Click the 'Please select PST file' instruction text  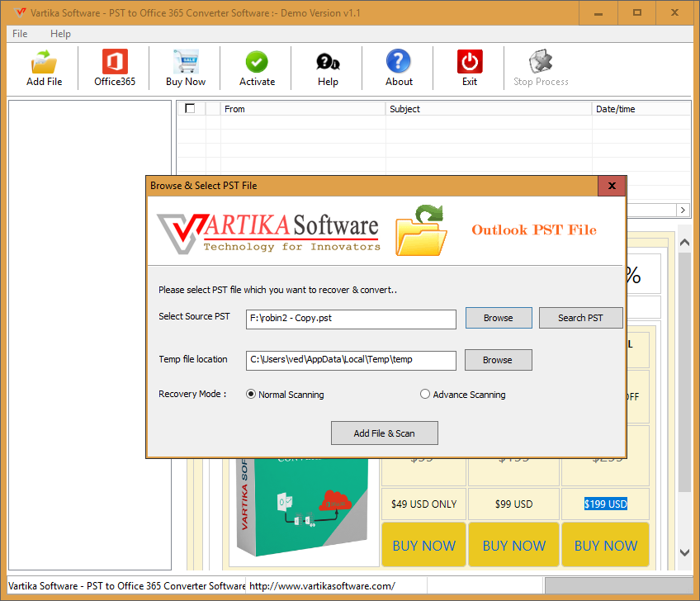tap(277, 290)
